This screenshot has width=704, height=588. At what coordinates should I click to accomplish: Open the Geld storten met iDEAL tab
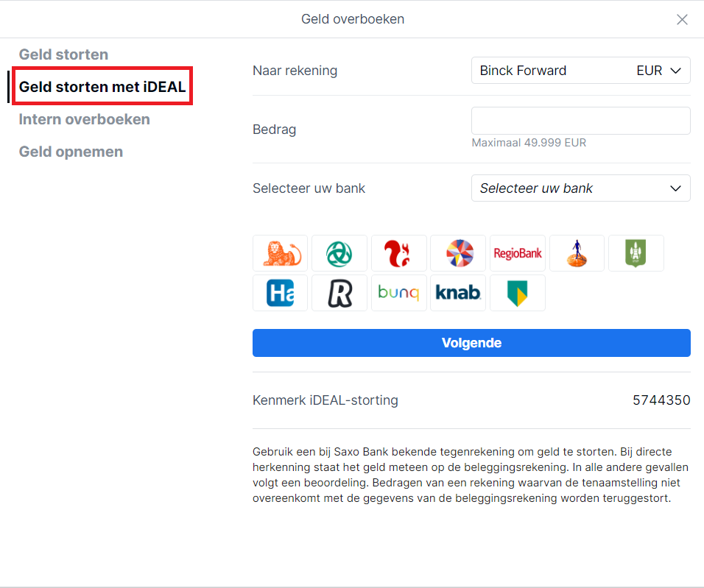[102, 87]
